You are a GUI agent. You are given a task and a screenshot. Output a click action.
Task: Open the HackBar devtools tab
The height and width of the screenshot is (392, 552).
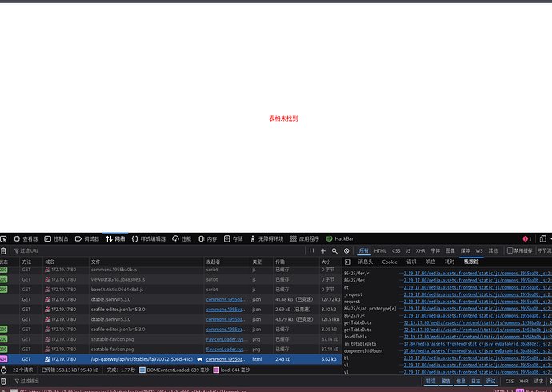339,239
